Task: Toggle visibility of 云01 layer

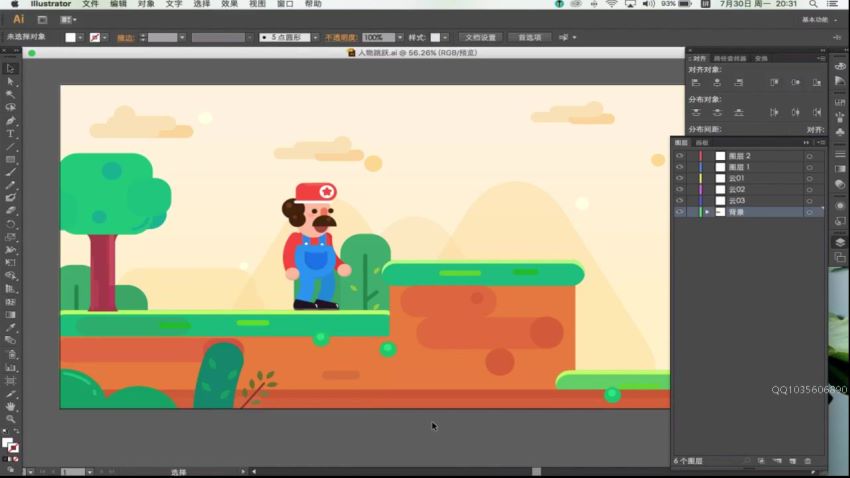Action: point(680,178)
